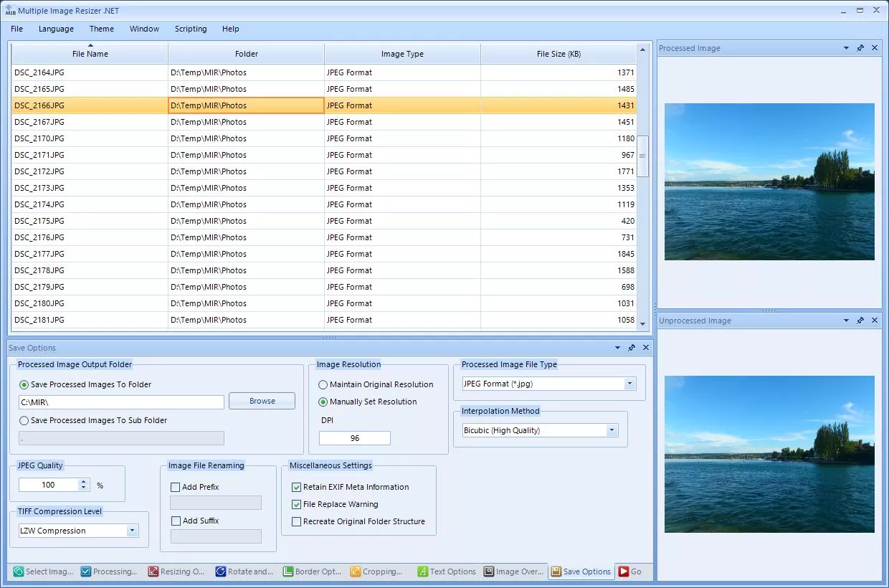Uncheck Retain EXIF Meta Information

coord(297,487)
